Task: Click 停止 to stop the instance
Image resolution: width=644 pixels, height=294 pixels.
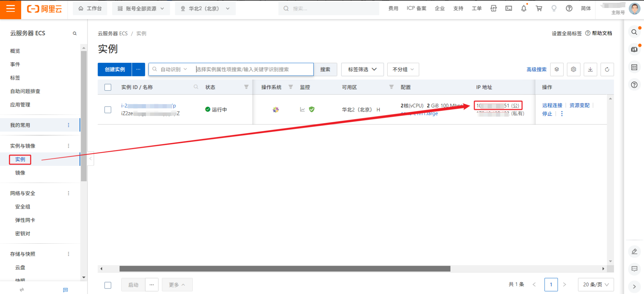Action: pyautogui.click(x=547, y=114)
